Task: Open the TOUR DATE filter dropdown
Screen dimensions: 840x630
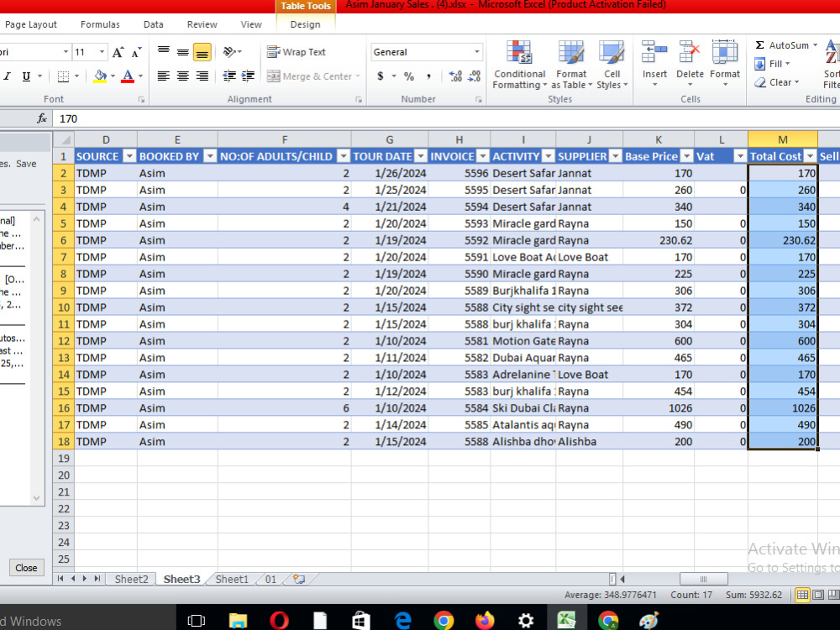Action: (421, 156)
